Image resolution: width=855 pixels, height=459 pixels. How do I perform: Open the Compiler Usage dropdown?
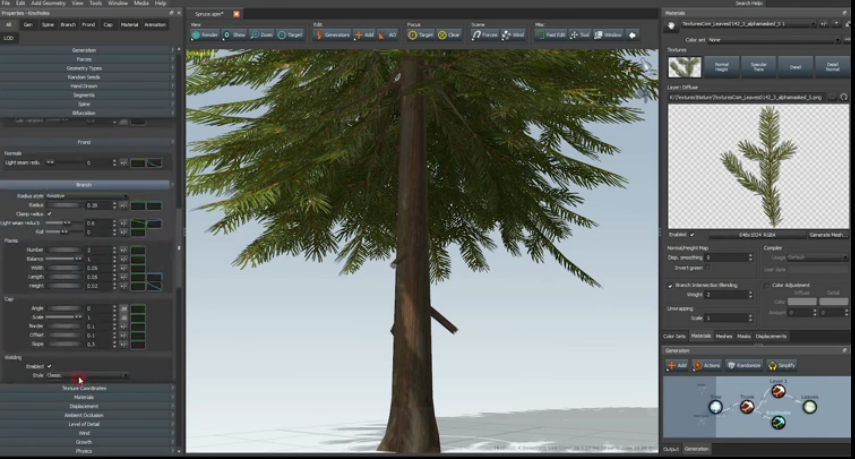coord(816,257)
